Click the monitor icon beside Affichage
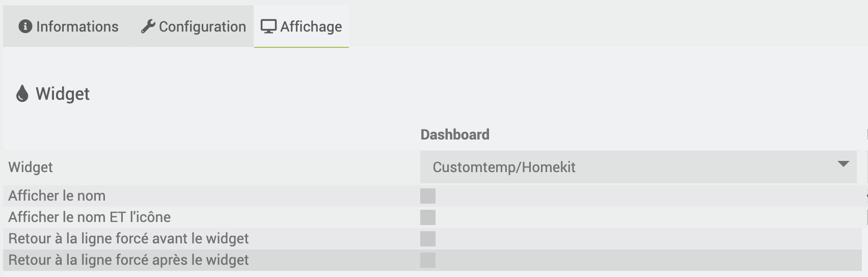868x277 pixels. [268, 26]
